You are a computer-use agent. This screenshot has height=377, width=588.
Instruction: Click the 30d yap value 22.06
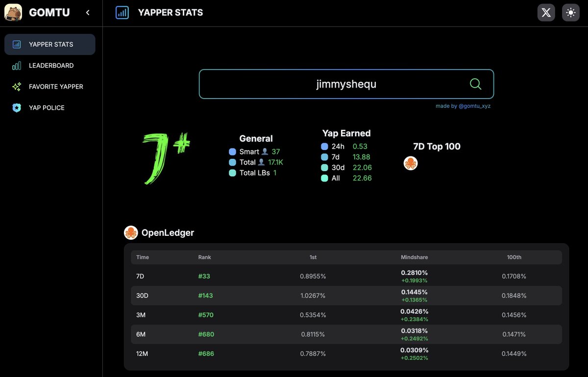click(x=362, y=168)
